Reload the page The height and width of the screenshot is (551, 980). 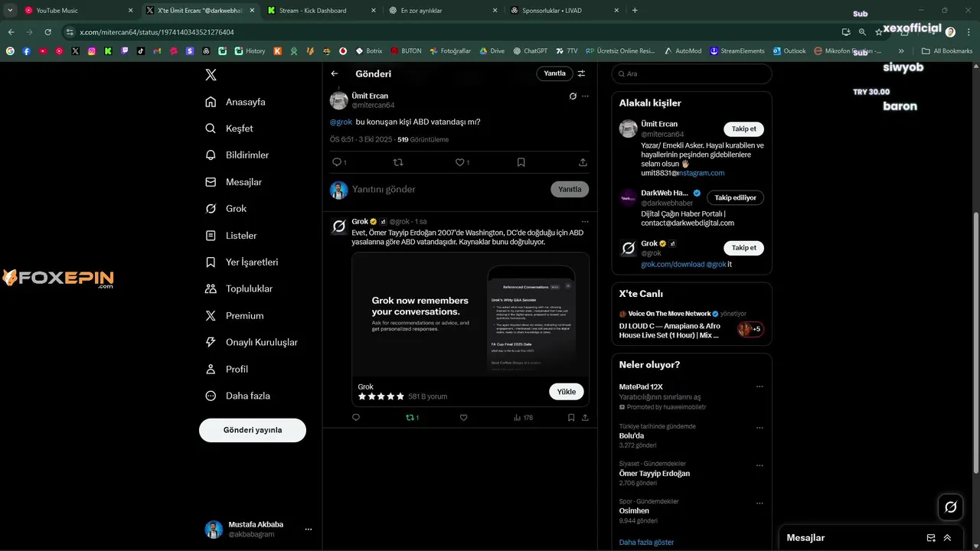[47, 32]
